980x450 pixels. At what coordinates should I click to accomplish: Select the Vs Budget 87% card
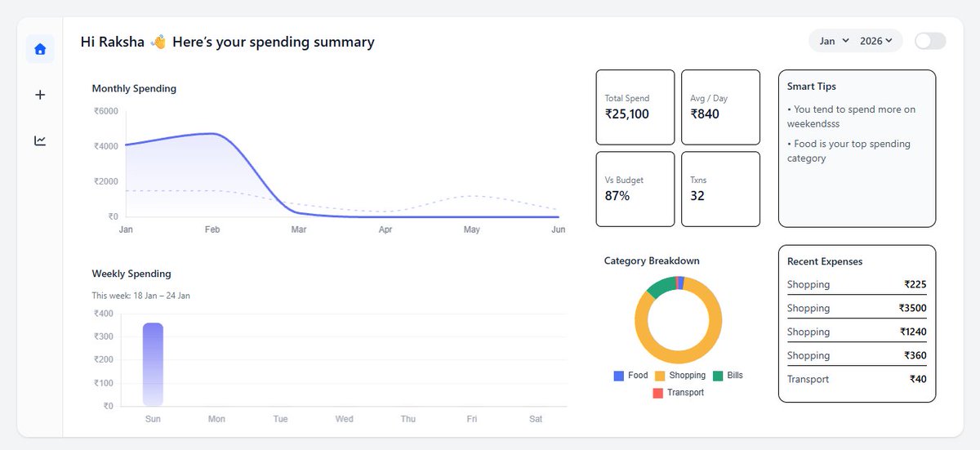tap(635, 189)
